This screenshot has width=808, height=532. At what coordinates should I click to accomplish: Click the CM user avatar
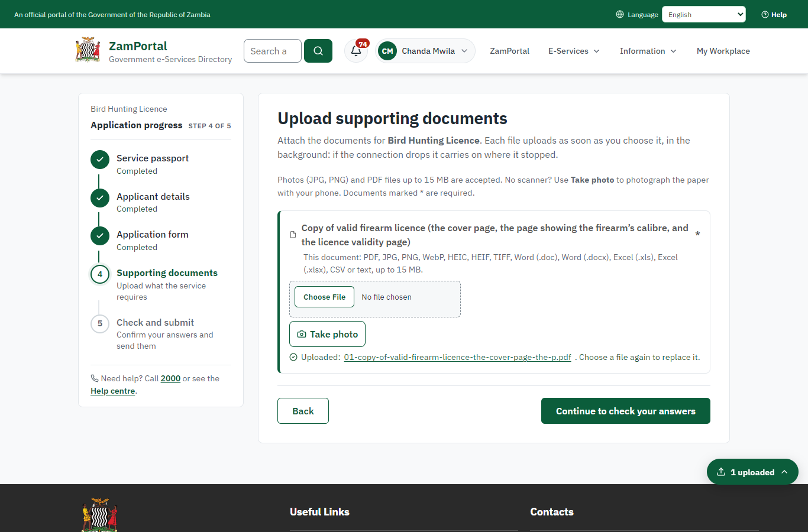pyautogui.click(x=387, y=51)
